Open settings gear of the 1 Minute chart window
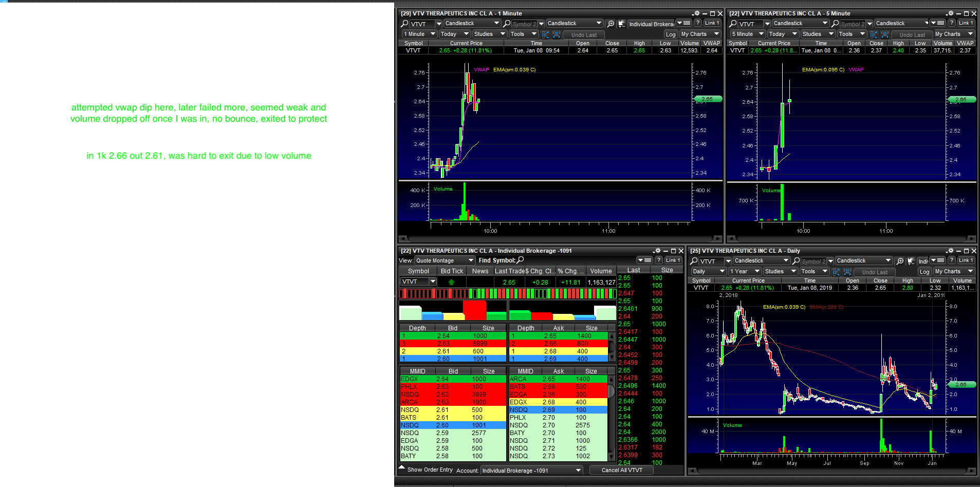The height and width of the screenshot is (487, 980). (x=696, y=14)
